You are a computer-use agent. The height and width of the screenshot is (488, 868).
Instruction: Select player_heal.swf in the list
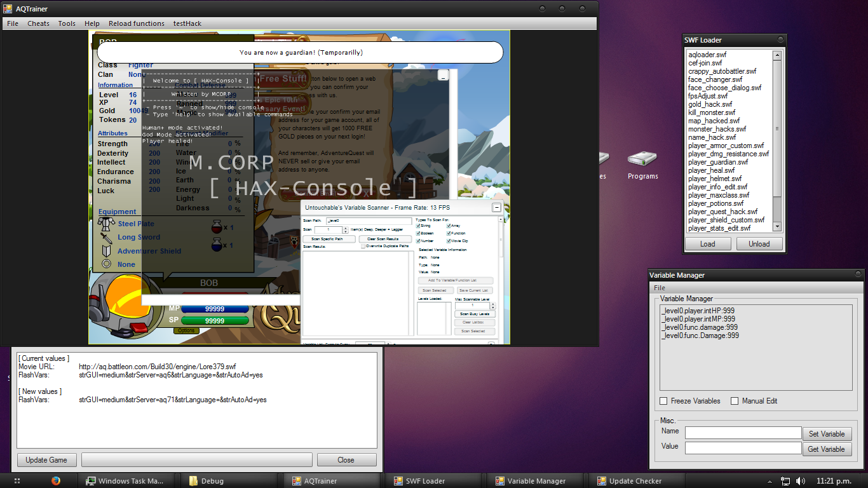tap(712, 170)
